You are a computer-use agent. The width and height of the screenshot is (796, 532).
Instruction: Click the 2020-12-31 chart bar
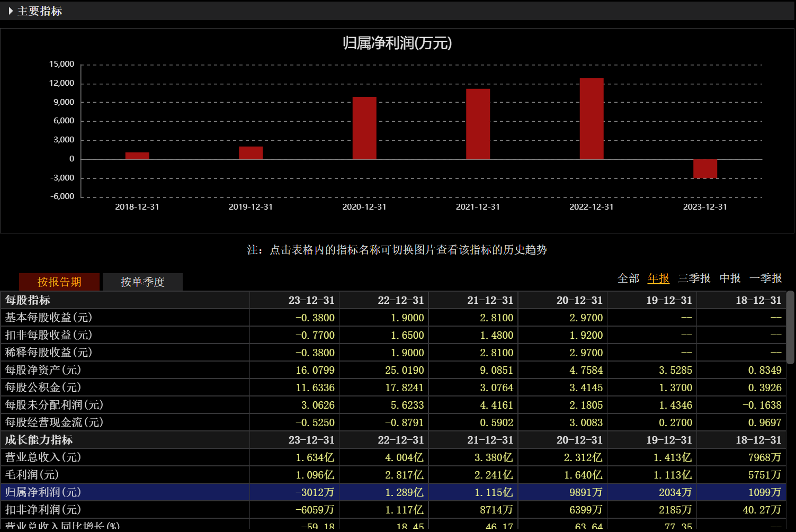pyautogui.click(x=364, y=128)
